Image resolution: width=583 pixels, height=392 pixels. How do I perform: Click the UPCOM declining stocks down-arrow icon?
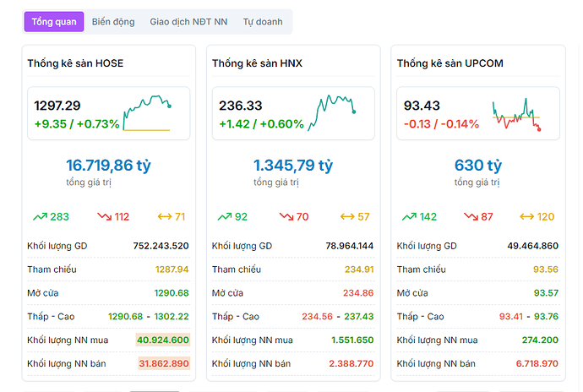[473, 217]
